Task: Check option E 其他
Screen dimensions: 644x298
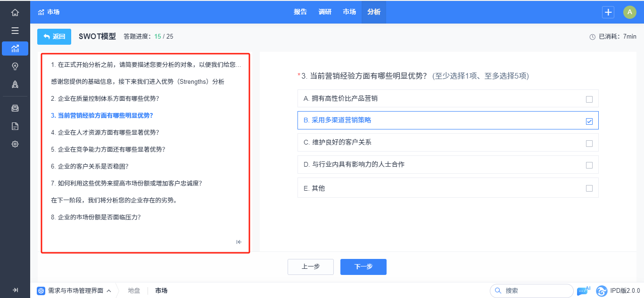Action: click(589, 188)
